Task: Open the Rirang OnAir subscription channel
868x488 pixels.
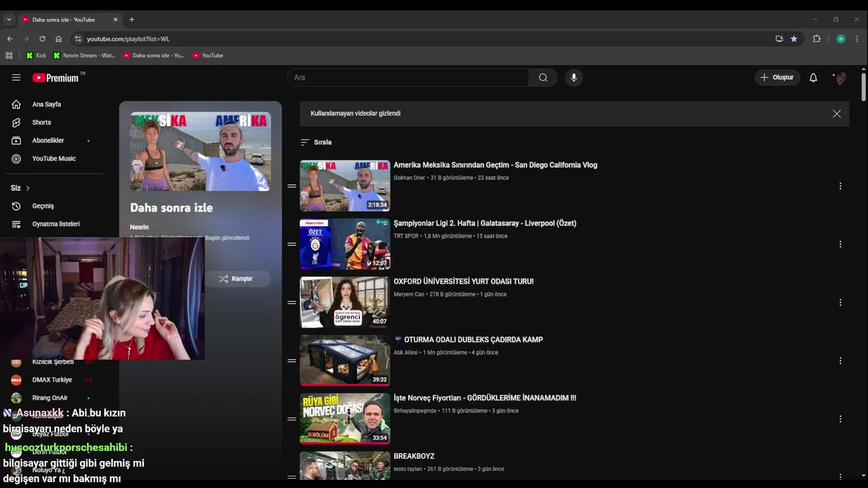Action: pyautogui.click(x=52, y=398)
